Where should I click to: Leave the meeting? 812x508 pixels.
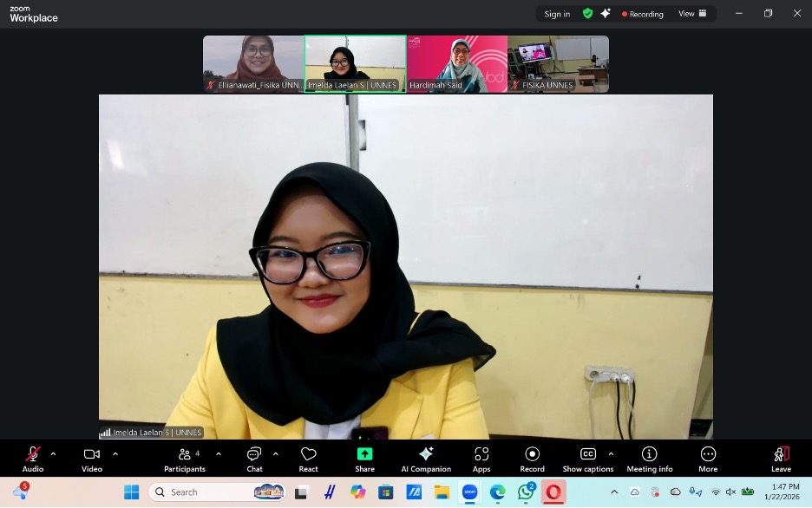[x=781, y=457]
